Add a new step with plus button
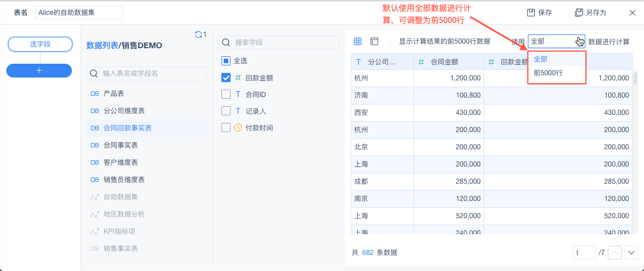Screen dimensions: 644x271 (x=39, y=70)
